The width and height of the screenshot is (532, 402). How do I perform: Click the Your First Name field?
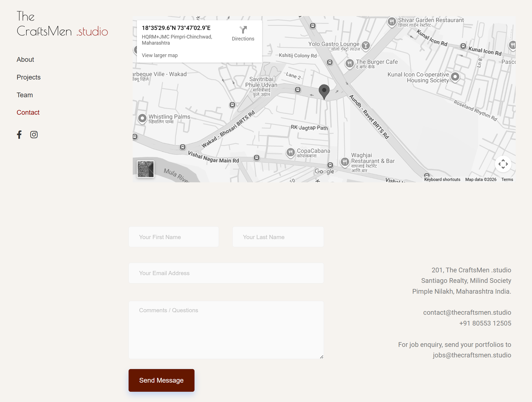pyautogui.click(x=173, y=237)
